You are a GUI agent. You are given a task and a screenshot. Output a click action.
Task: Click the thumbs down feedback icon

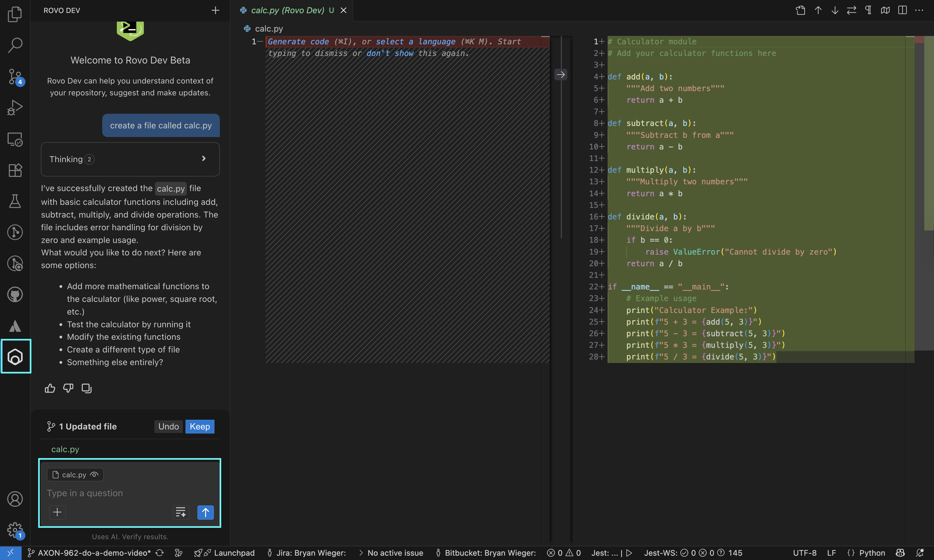click(x=68, y=388)
